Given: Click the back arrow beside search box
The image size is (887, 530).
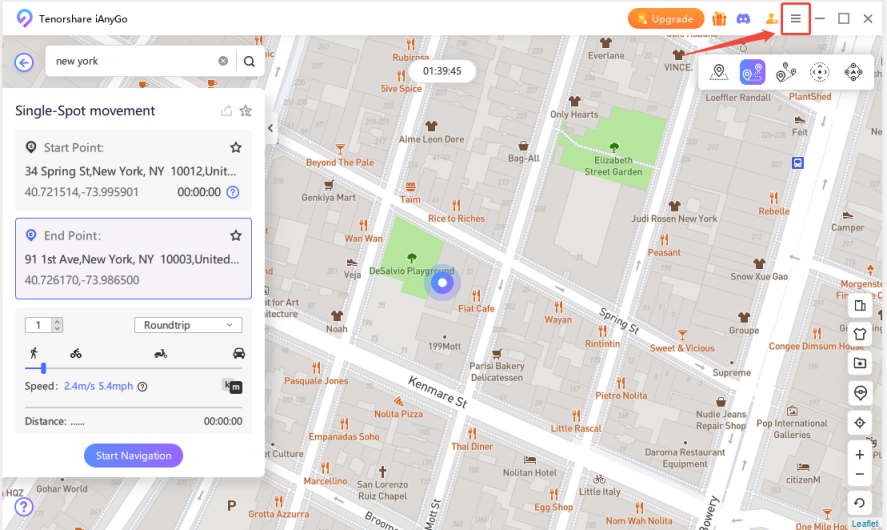Looking at the screenshot, I should 24,62.
